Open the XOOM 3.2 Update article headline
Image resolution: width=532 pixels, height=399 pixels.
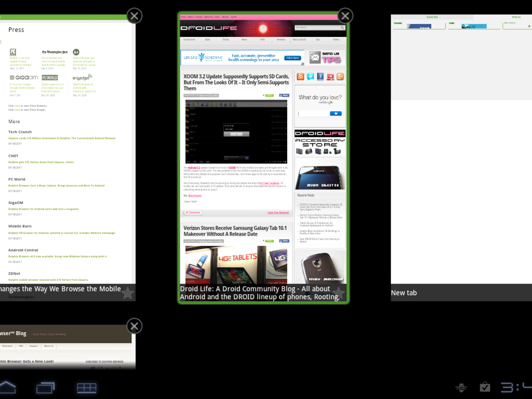pyautogui.click(x=236, y=82)
